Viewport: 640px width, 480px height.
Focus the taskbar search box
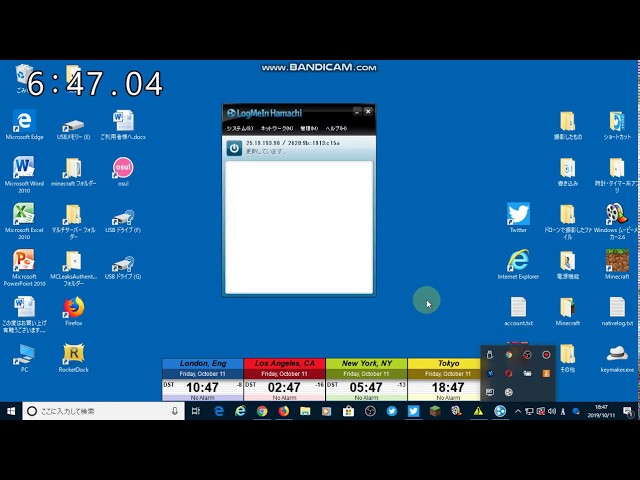coord(103,411)
